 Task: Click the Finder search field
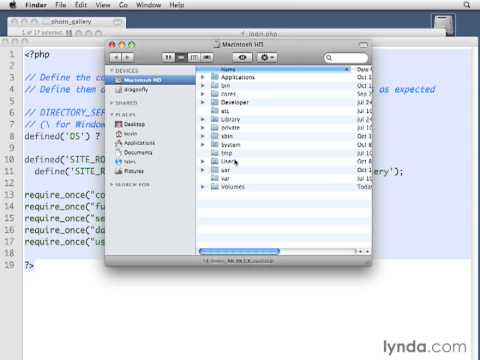point(346,58)
